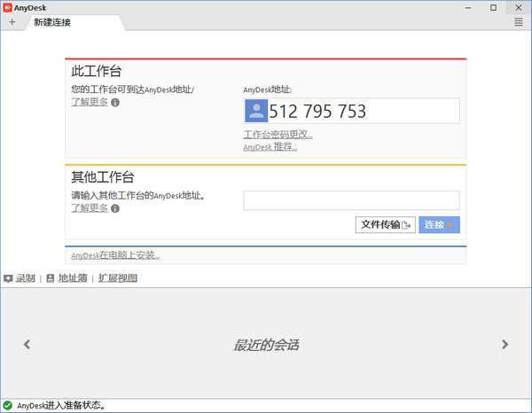
Task: Open AnyDesk在电脑上安装 link
Action: 115,255
